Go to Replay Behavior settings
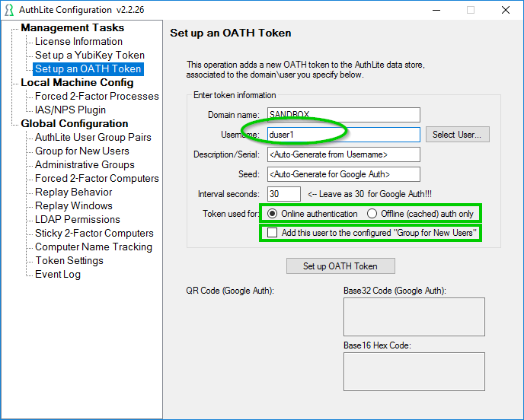This screenshot has height=420, width=524. (74, 192)
